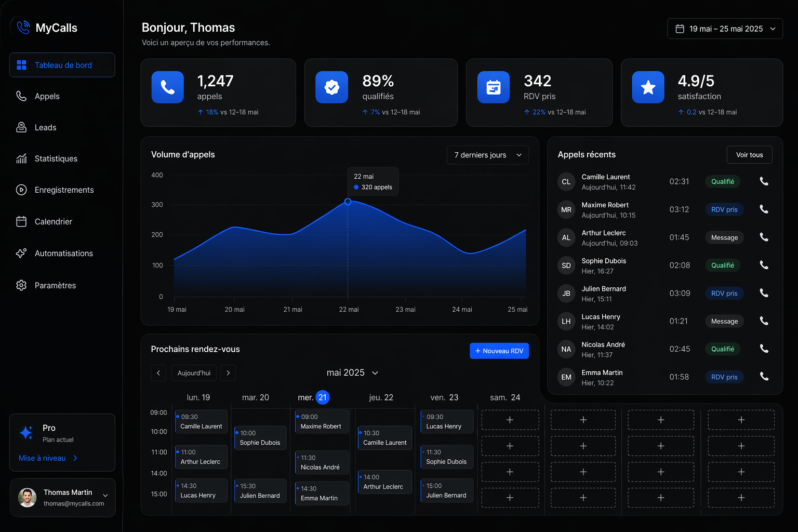Click Qualifié tag on Nicolas André row
This screenshot has width=798, height=532.
pos(723,349)
